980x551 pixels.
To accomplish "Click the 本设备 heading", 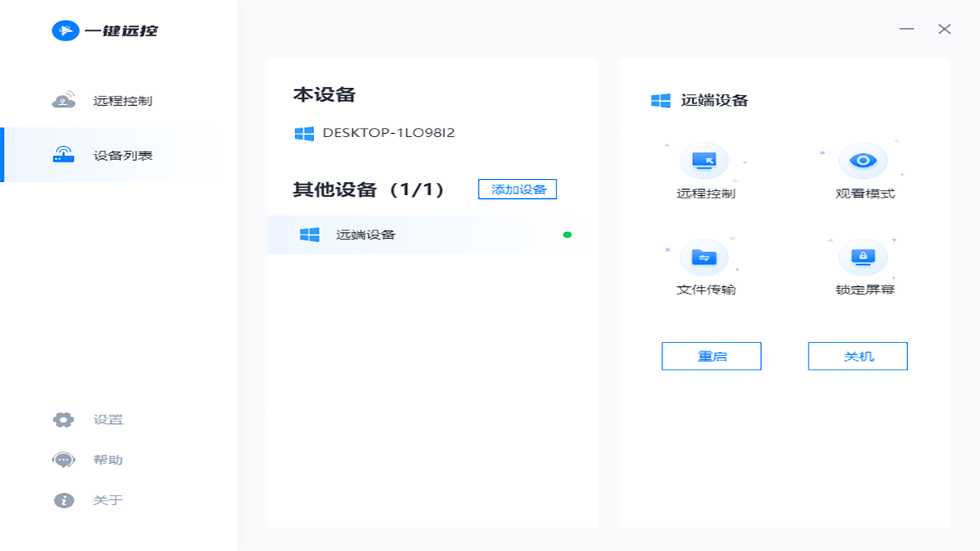I will pyautogui.click(x=325, y=95).
